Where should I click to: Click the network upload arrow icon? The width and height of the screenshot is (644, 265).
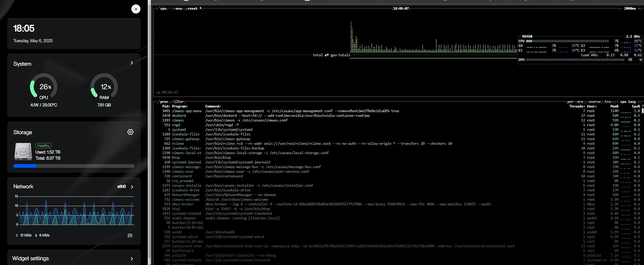click(17, 235)
